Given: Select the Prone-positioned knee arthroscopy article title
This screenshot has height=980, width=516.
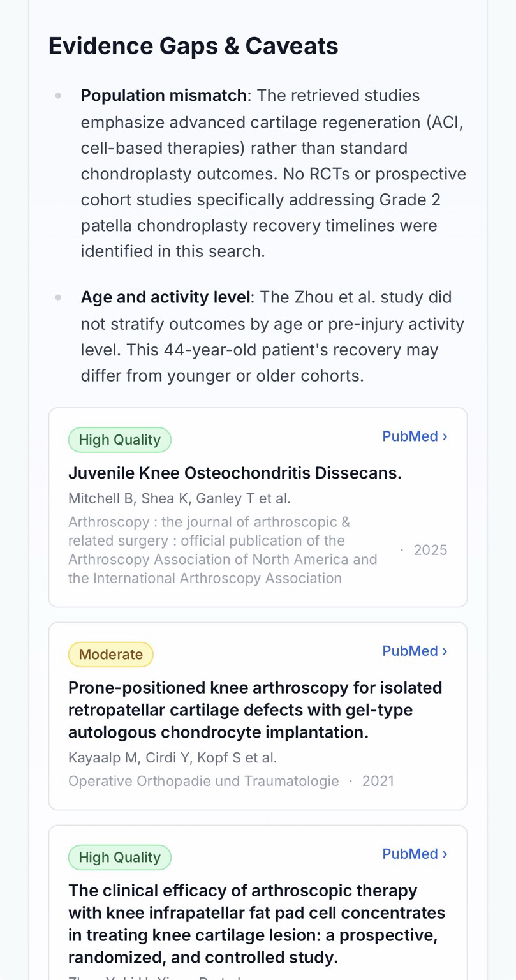Looking at the screenshot, I should tap(255, 709).
